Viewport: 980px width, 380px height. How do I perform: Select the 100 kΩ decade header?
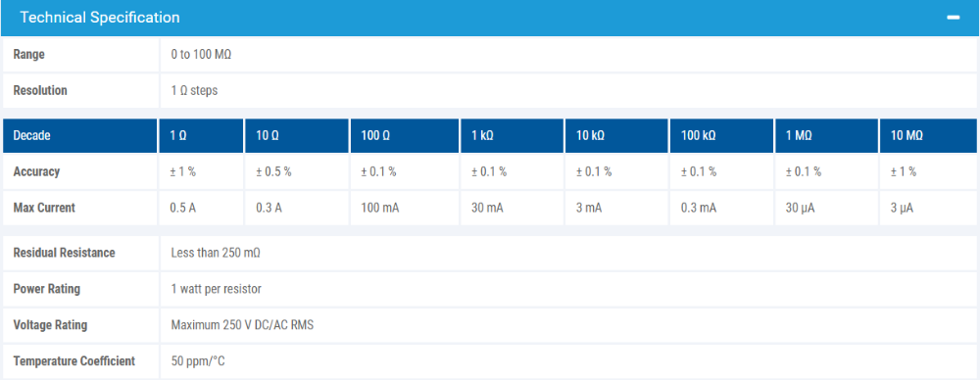721,135
